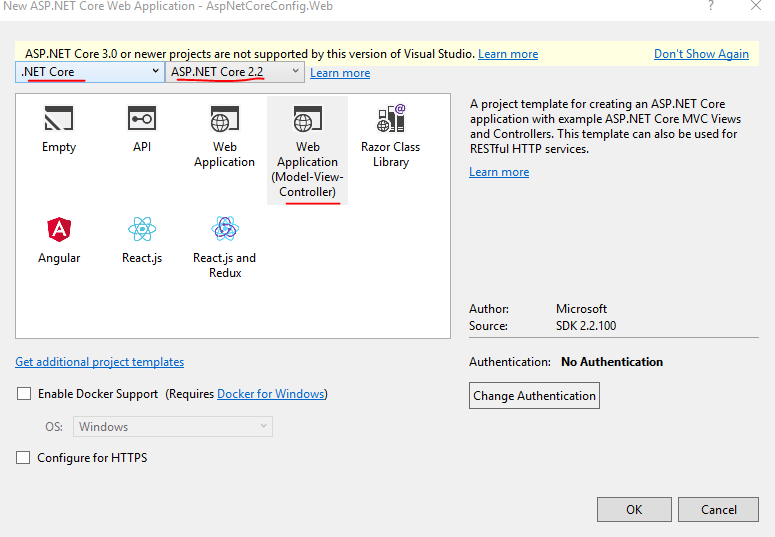Select Web Application (Model-View-Controller) template icon
The width and height of the screenshot is (775, 537).
click(307, 119)
